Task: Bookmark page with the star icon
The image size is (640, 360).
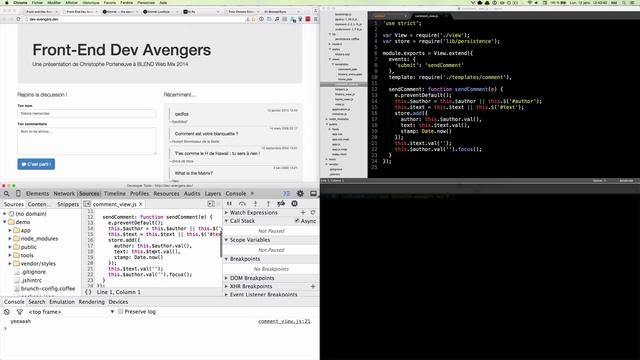Action: (x=254, y=19)
